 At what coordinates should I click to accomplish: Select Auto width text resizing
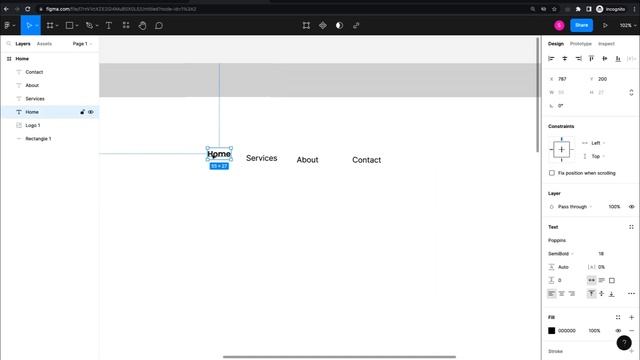pyautogui.click(x=591, y=280)
